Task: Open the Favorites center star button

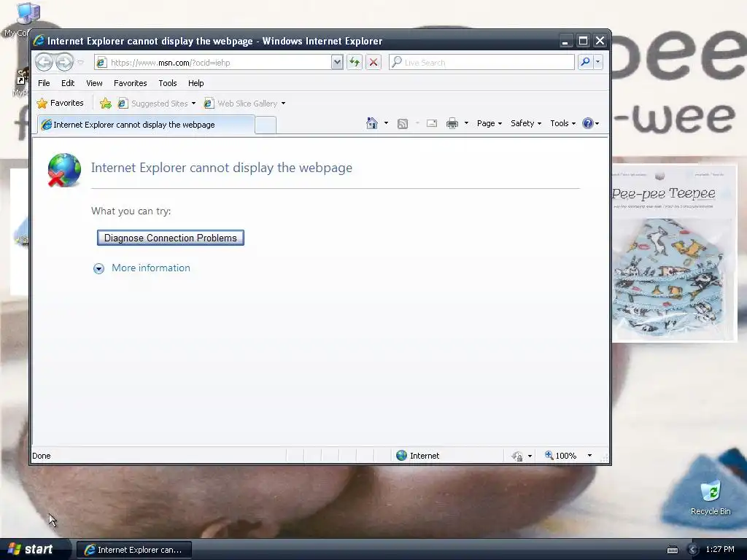Action: [x=60, y=103]
